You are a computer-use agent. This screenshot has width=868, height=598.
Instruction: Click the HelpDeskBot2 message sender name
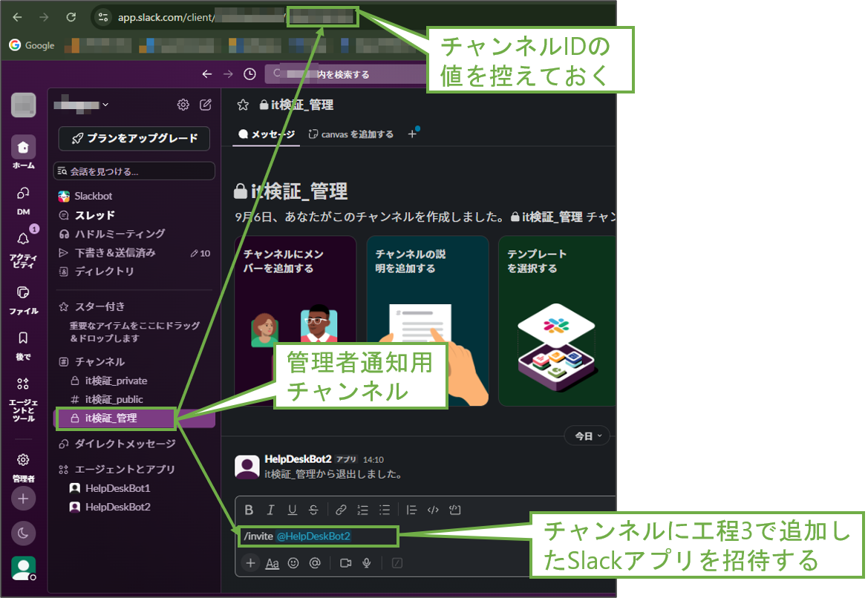[x=298, y=459]
